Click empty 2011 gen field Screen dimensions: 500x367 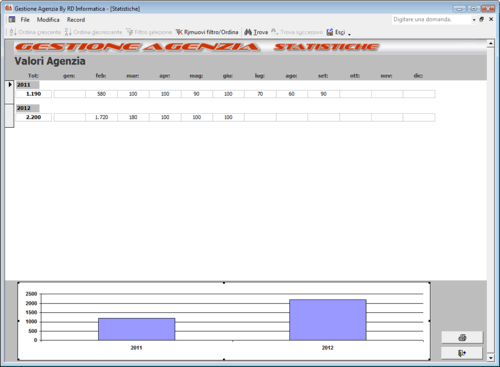pyautogui.click(x=70, y=94)
